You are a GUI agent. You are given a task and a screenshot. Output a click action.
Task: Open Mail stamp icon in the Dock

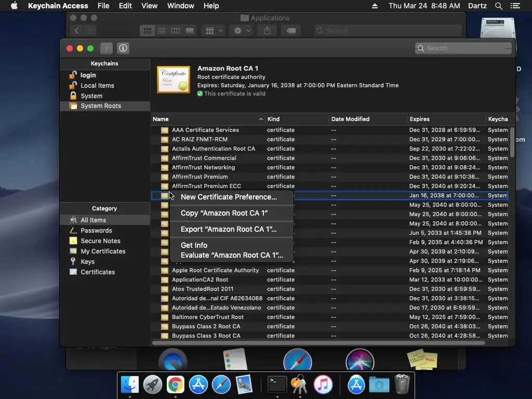(244, 385)
